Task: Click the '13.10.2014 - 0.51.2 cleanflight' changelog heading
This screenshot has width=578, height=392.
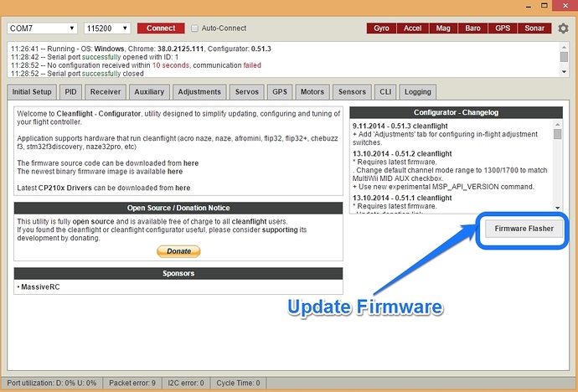Action: 402,153
